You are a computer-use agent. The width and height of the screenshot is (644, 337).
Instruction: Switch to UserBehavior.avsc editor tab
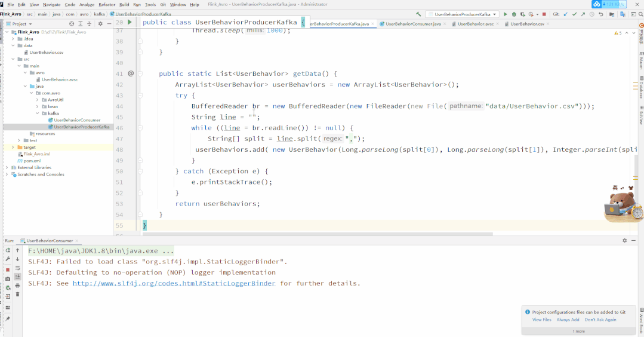475,24
